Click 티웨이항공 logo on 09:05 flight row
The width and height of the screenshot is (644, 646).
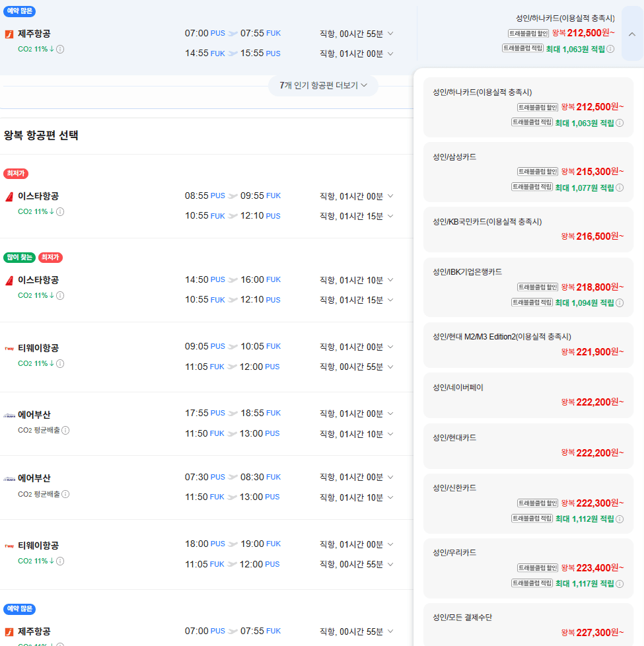click(9, 349)
